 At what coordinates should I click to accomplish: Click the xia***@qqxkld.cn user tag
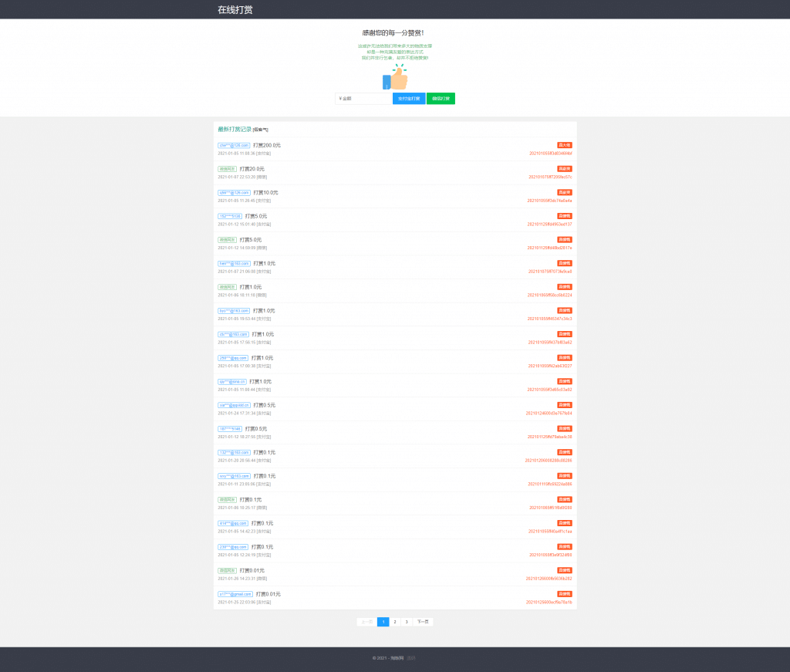click(x=234, y=405)
